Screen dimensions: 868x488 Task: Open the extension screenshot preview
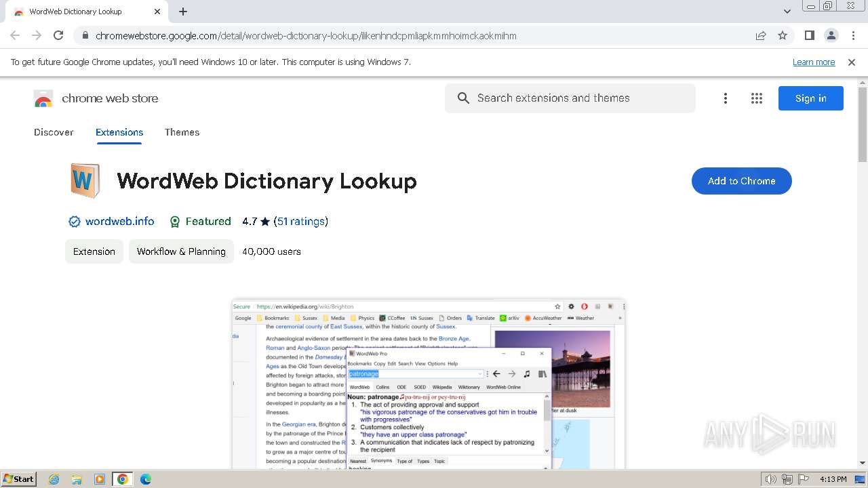point(429,384)
